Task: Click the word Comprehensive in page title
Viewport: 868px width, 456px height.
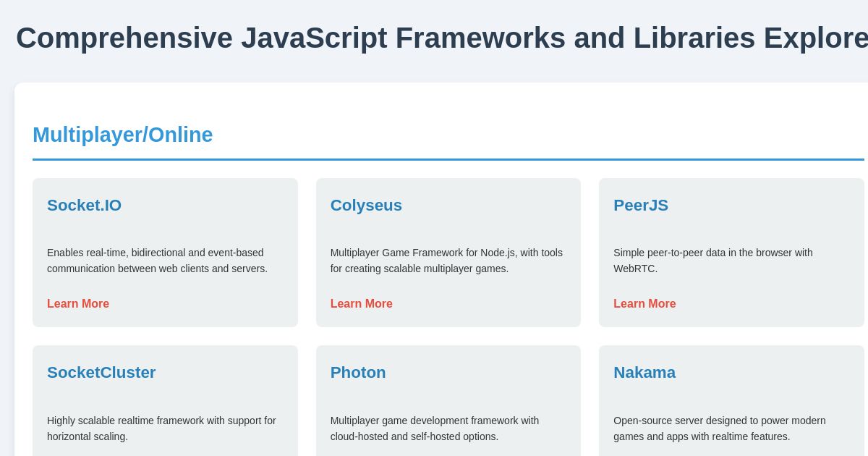Action: 124,38
